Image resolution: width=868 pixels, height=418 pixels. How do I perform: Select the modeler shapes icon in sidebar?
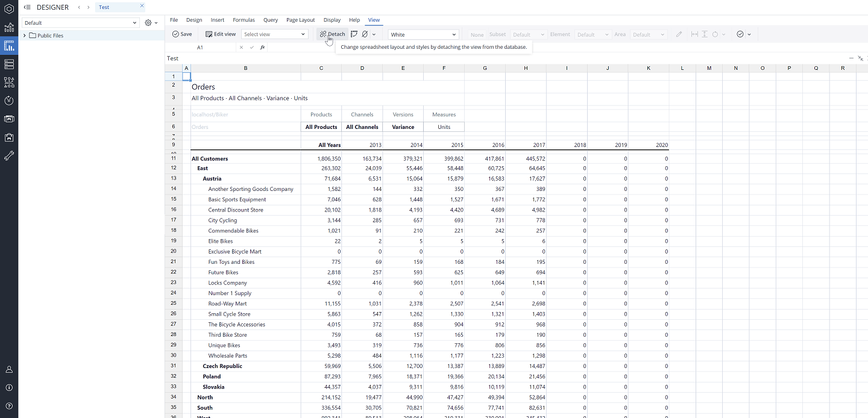click(x=9, y=82)
